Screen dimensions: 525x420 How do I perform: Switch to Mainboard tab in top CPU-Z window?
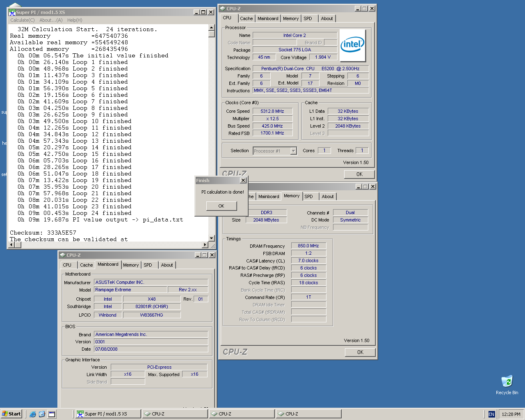coord(268,18)
